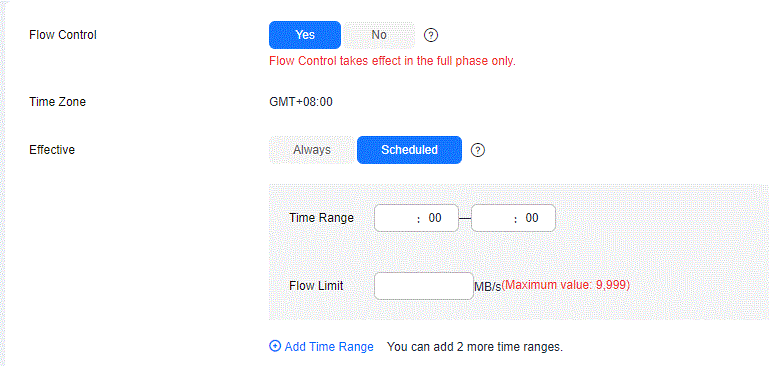Click the plus circle icon for Add Time Range
Viewport: 773px width, 366px height.
[x=275, y=346]
